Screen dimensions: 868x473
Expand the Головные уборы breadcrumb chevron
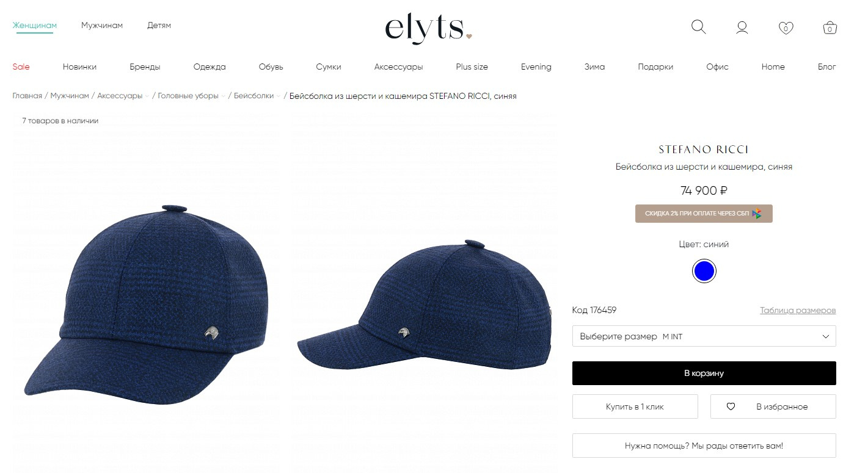223,96
